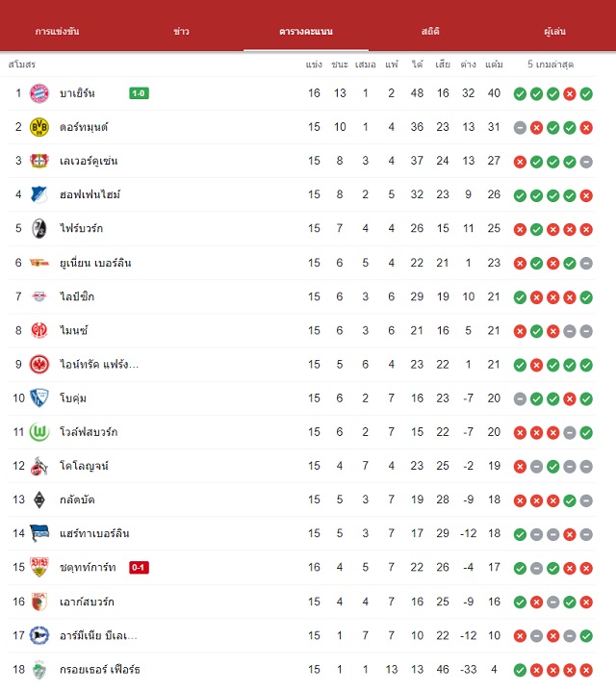Click the Mainz 05 red logo
This screenshot has height=692, width=616.
(x=38, y=330)
